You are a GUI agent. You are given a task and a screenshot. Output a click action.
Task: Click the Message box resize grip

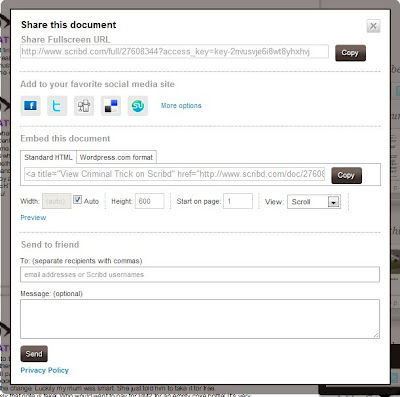click(376, 335)
